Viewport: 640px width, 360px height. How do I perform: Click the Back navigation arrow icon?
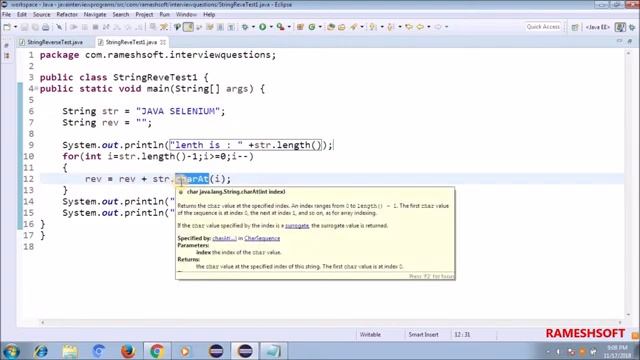pyautogui.click(x=420, y=27)
